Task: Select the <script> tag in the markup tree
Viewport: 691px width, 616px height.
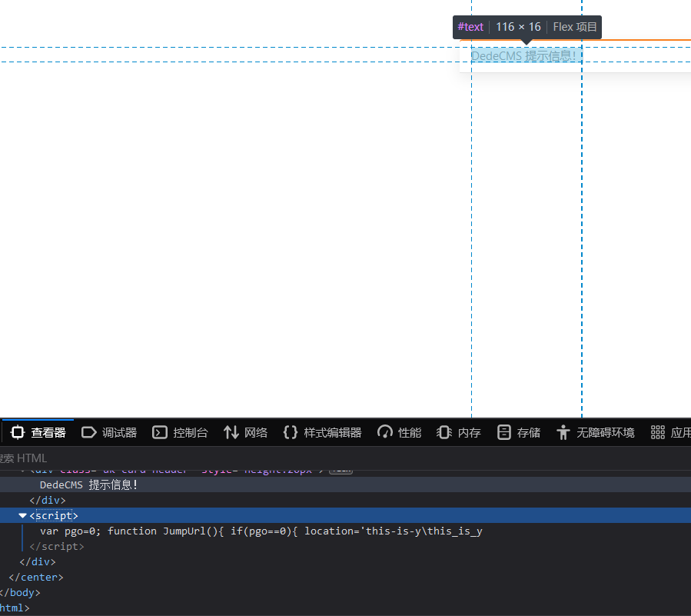Action: pos(54,515)
